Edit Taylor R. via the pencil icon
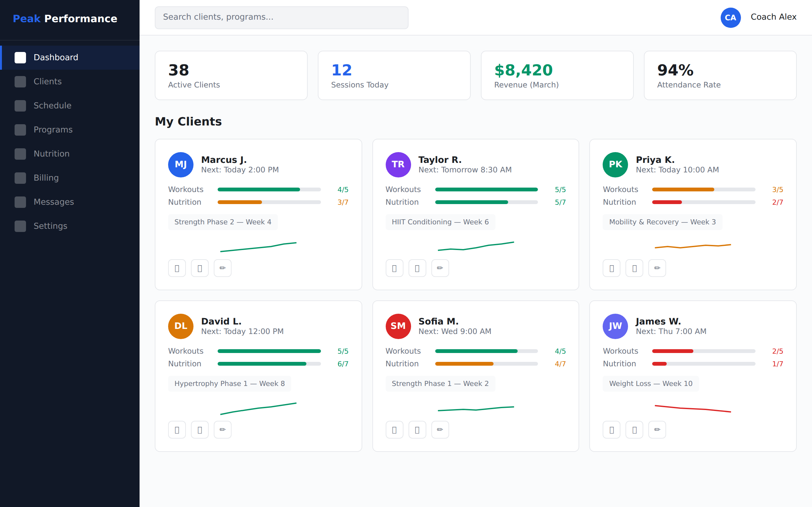The height and width of the screenshot is (507, 812). (440, 268)
